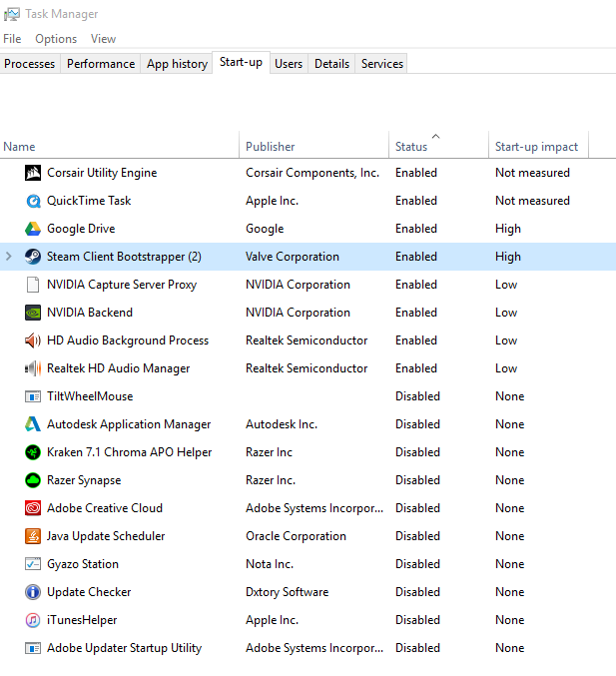
Task: Click the Nota Inc. publisher cell
Action: coord(270,564)
